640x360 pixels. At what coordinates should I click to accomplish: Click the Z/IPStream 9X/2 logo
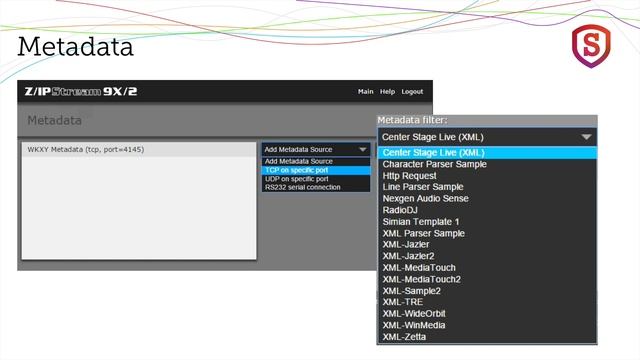tap(81, 91)
